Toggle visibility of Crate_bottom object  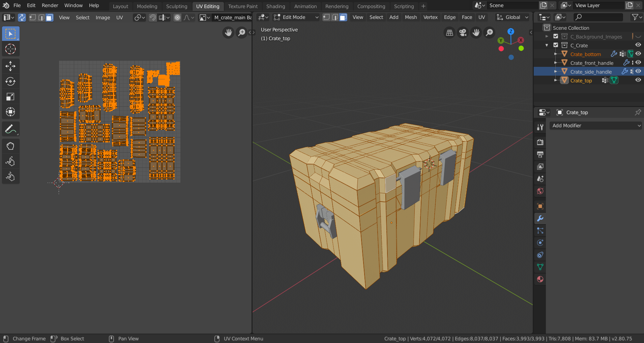pos(638,54)
